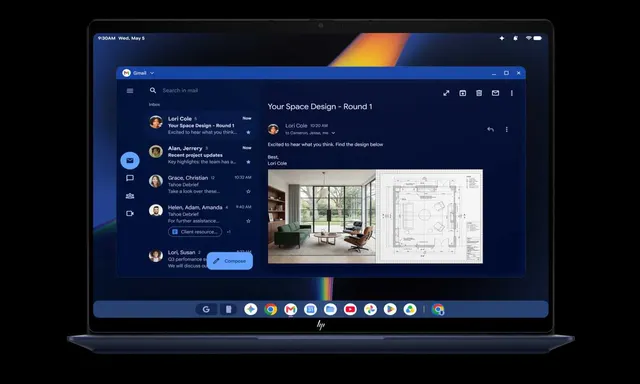This screenshot has height=384, width=640.
Task: Click the second shelf pill next to Google
Action: click(x=229, y=309)
